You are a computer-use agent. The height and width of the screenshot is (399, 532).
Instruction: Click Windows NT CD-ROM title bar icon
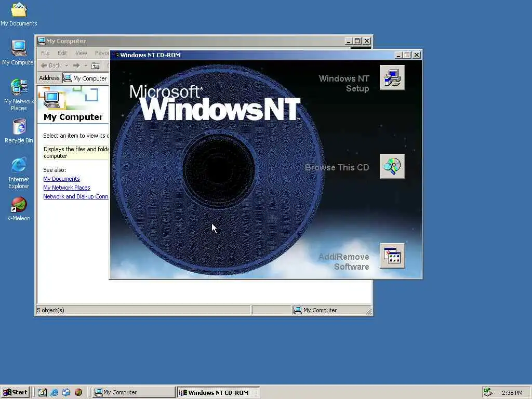[x=116, y=55]
